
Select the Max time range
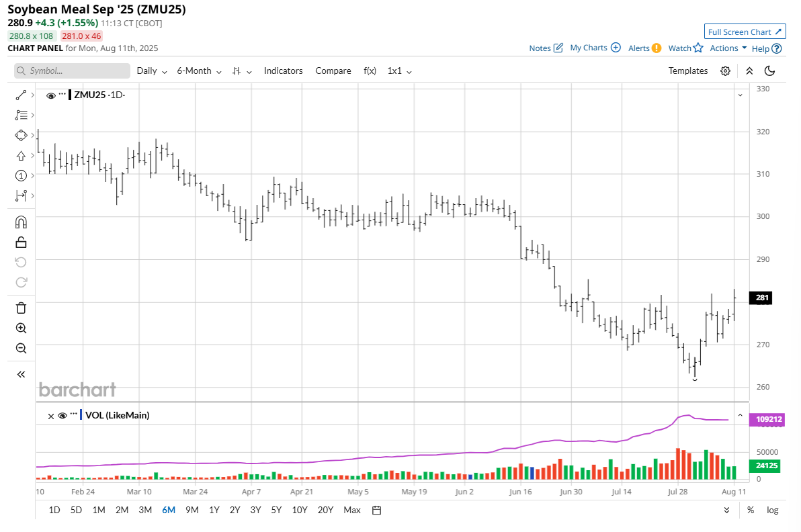tap(352, 510)
